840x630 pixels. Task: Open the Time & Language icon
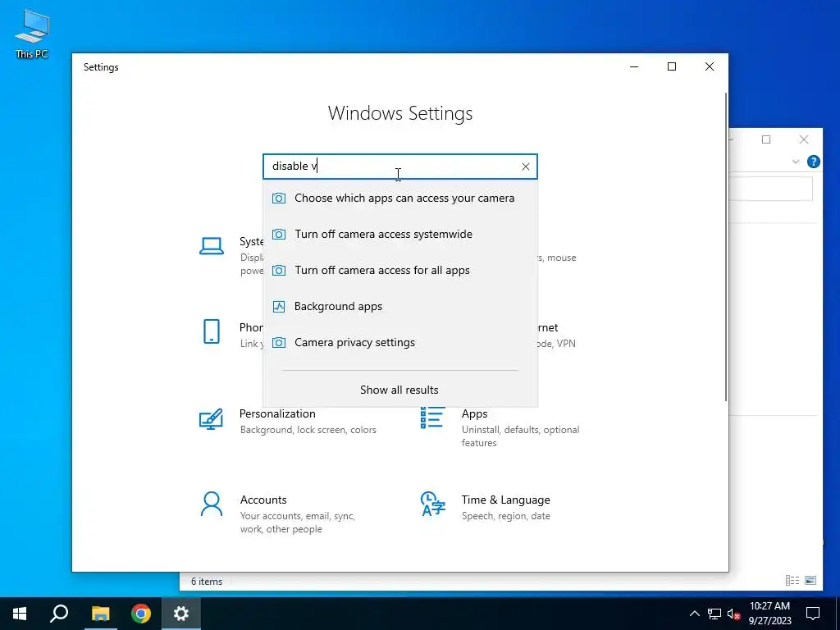click(432, 504)
